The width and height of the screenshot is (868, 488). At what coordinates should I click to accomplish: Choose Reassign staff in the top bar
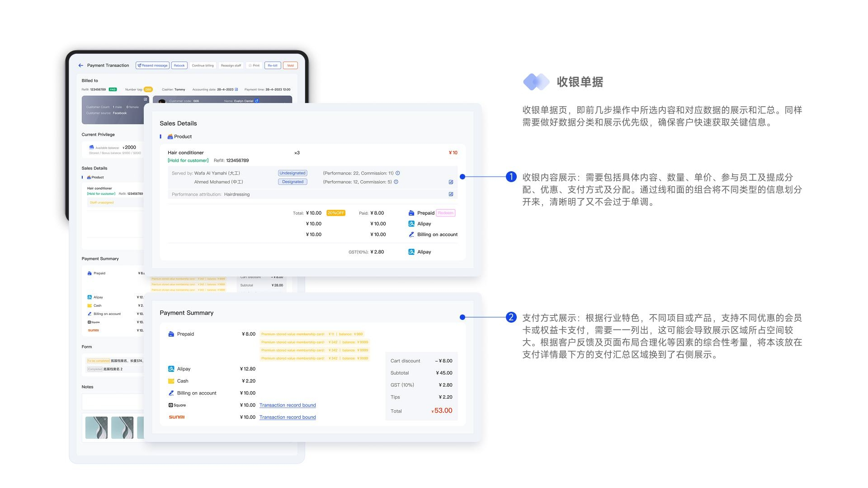tap(231, 66)
